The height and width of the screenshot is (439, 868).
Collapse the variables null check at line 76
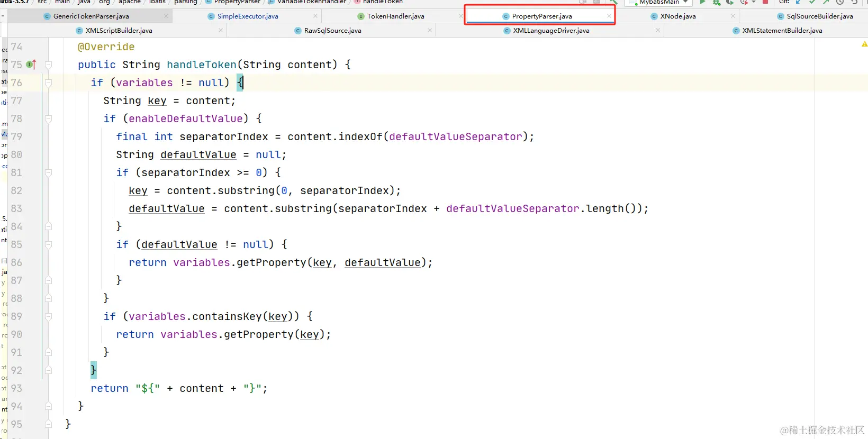[x=48, y=83]
